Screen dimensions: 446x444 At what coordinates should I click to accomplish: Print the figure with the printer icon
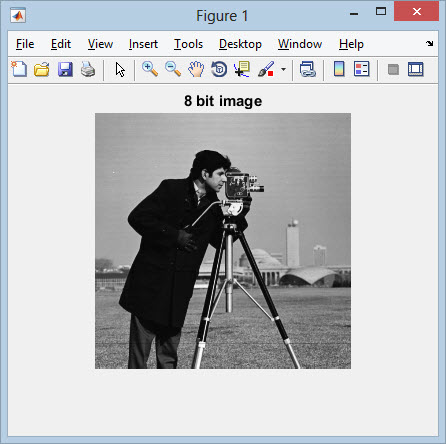coord(88,69)
